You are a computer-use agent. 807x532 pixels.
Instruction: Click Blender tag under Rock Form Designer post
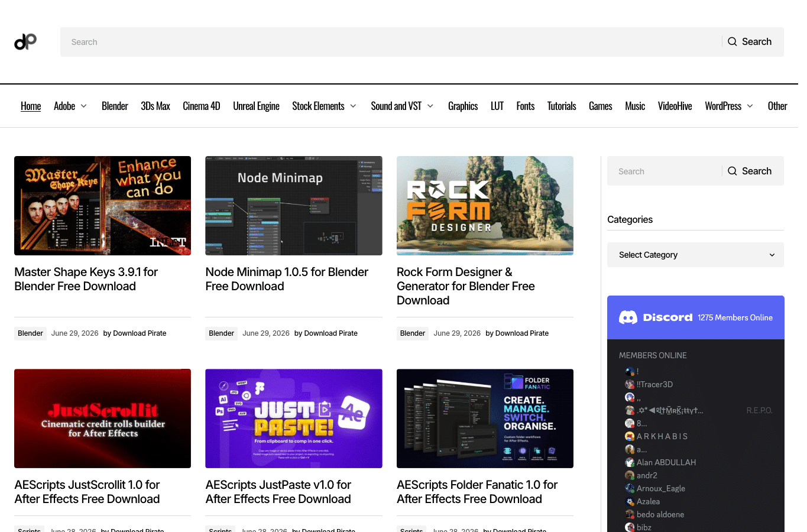[413, 333]
